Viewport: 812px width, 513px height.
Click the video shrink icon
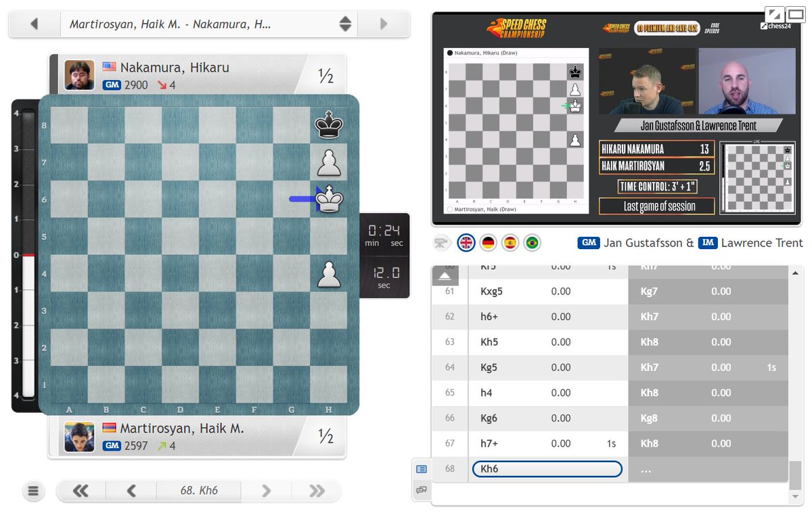click(x=774, y=14)
